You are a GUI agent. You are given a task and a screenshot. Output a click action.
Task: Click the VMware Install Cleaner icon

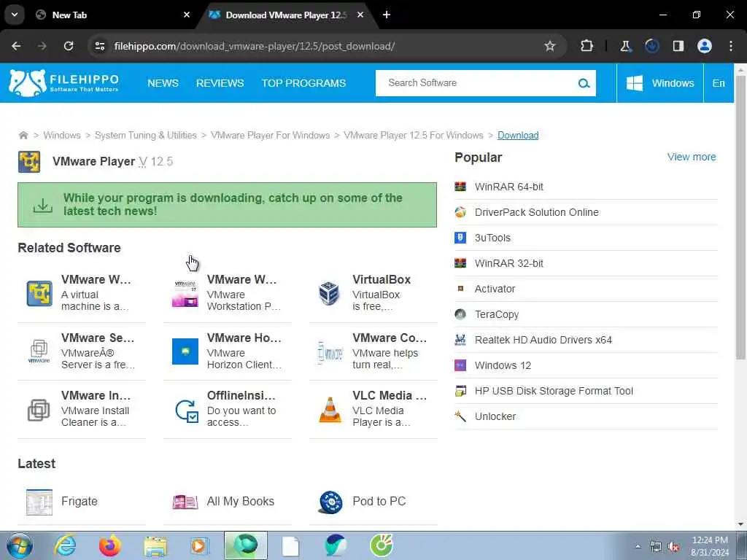click(x=39, y=410)
